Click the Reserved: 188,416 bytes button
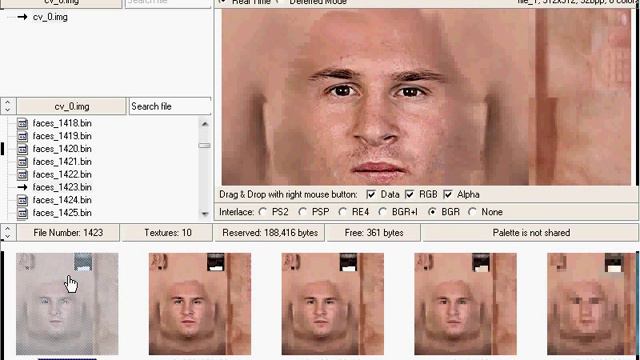The height and width of the screenshot is (360, 640). pyautogui.click(x=270, y=233)
